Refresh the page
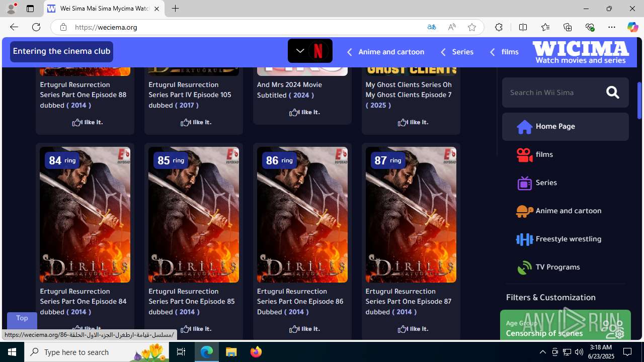This screenshot has width=644, height=362. (x=36, y=27)
